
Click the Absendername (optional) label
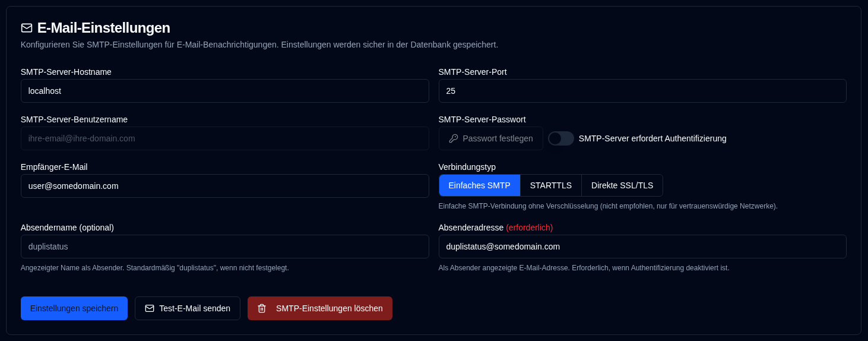(x=67, y=228)
